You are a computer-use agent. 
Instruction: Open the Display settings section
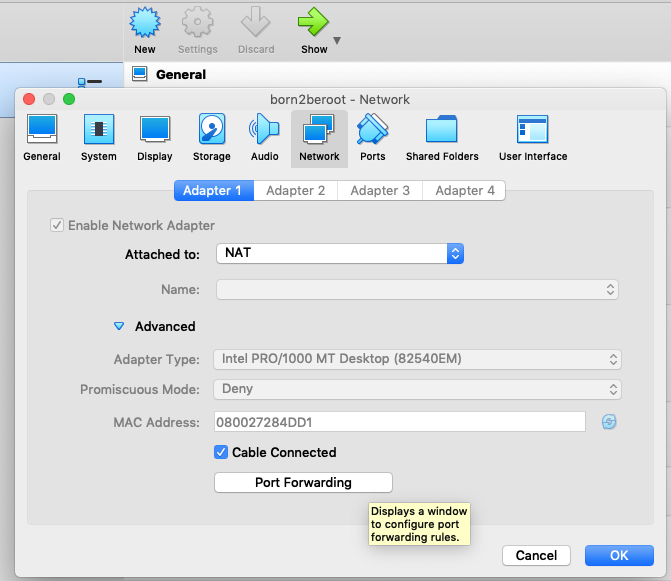click(154, 138)
